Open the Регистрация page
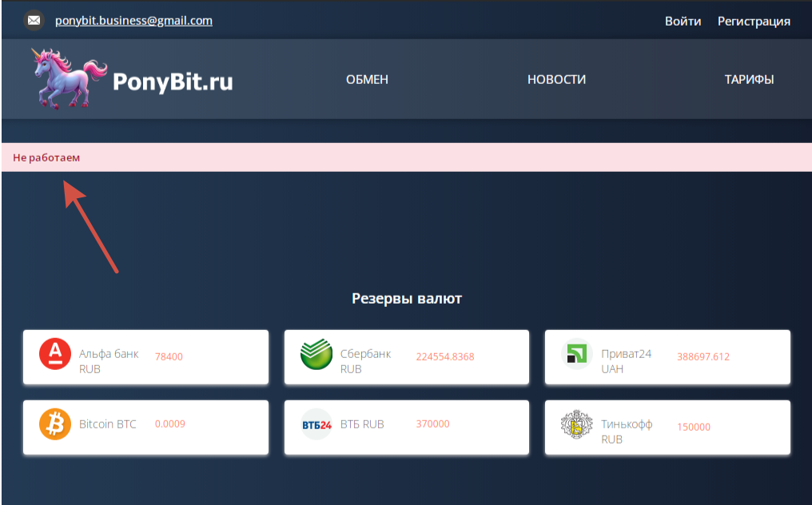The image size is (812, 505). click(754, 21)
